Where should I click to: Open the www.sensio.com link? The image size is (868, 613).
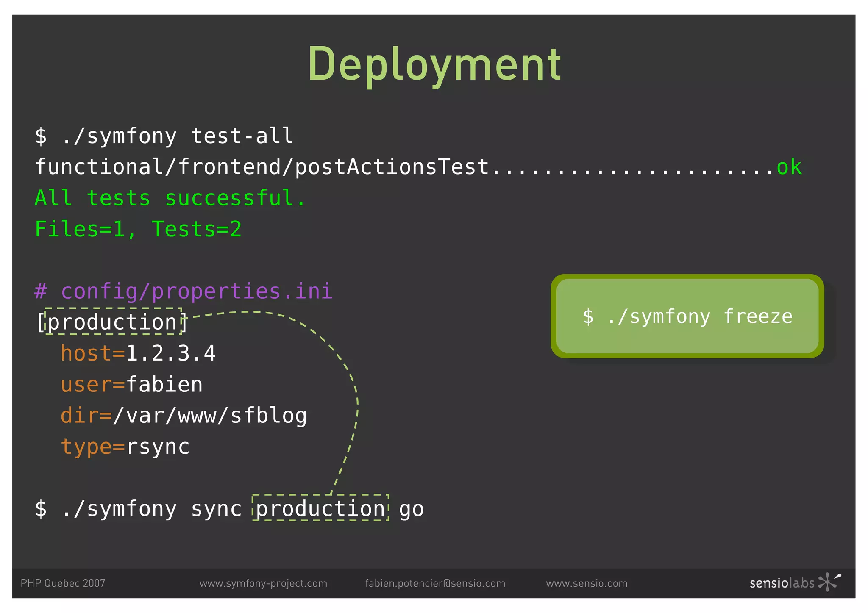click(587, 583)
